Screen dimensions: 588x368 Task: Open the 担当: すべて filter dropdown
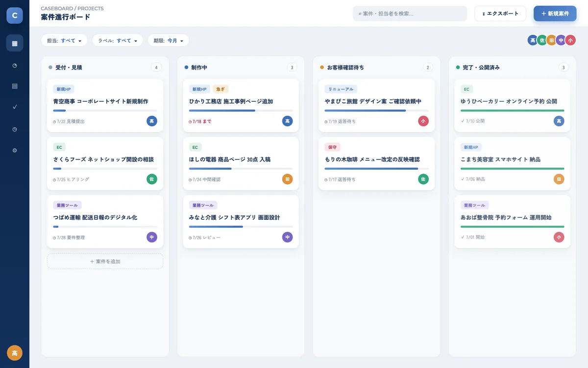pyautogui.click(x=64, y=40)
